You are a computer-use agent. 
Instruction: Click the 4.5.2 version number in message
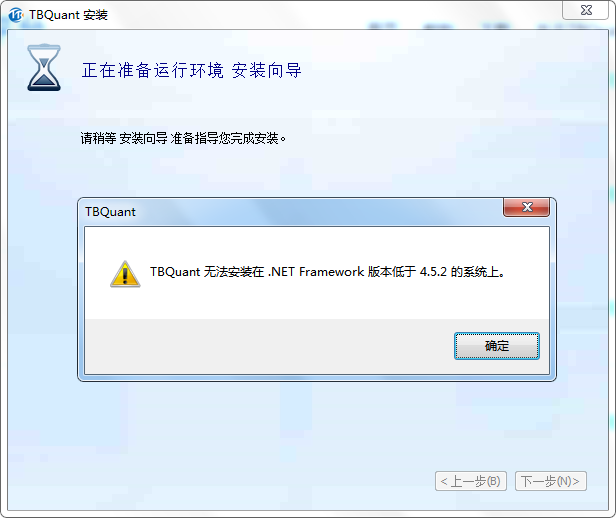433,272
